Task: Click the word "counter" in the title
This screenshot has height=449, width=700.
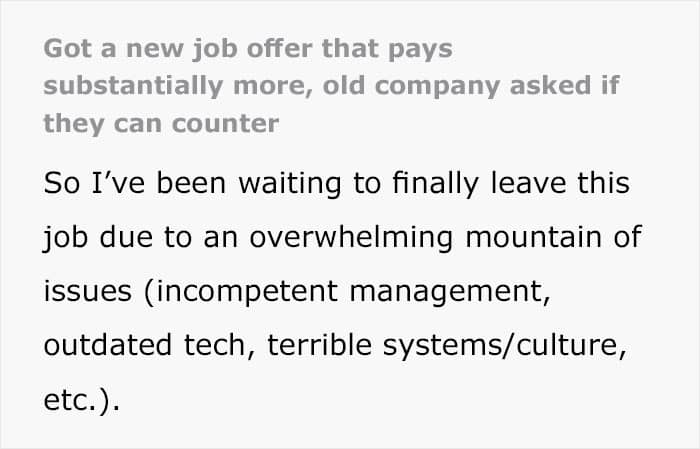Action: [x=235, y=123]
